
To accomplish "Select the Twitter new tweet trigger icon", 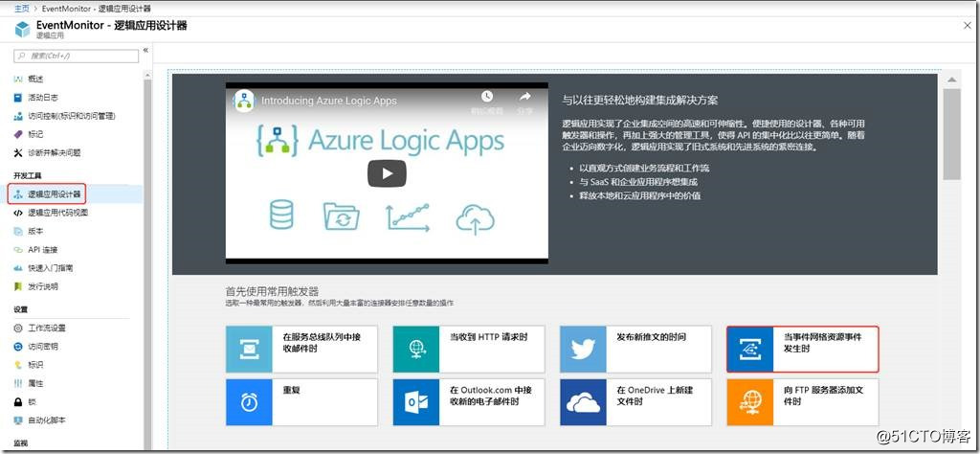I will [583, 349].
